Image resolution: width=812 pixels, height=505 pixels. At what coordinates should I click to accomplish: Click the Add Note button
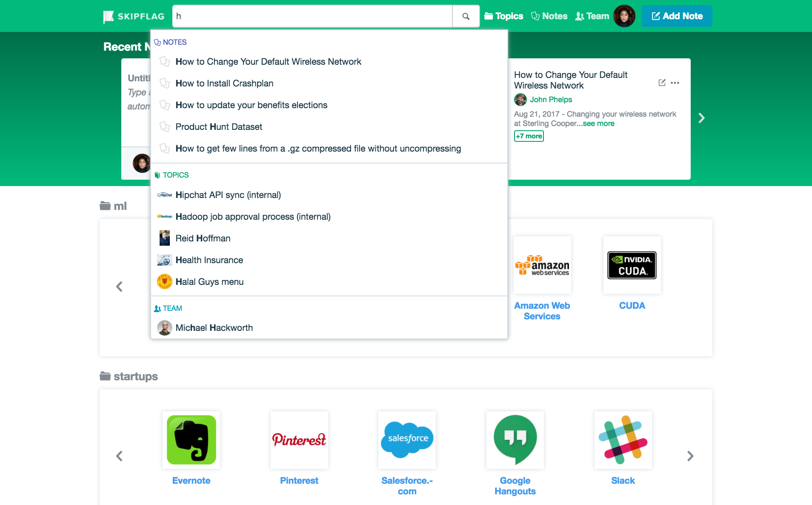click(x=677, y=16)
